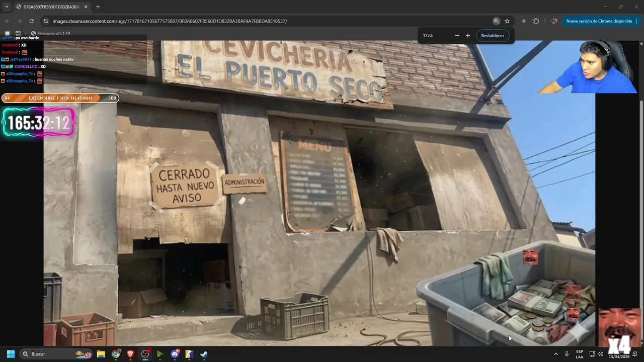
Task: Decrease zoom with minus button
Action: pos(457,36)
